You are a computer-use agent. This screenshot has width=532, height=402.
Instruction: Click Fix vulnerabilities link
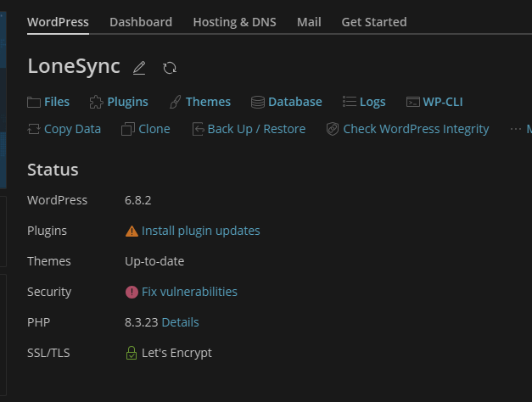[x=189, y=292]
